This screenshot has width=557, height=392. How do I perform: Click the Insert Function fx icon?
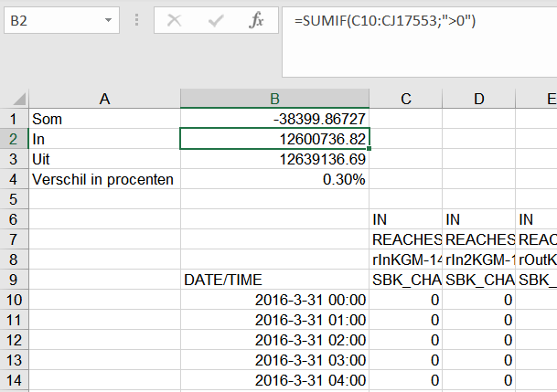(x=257, y=20)
